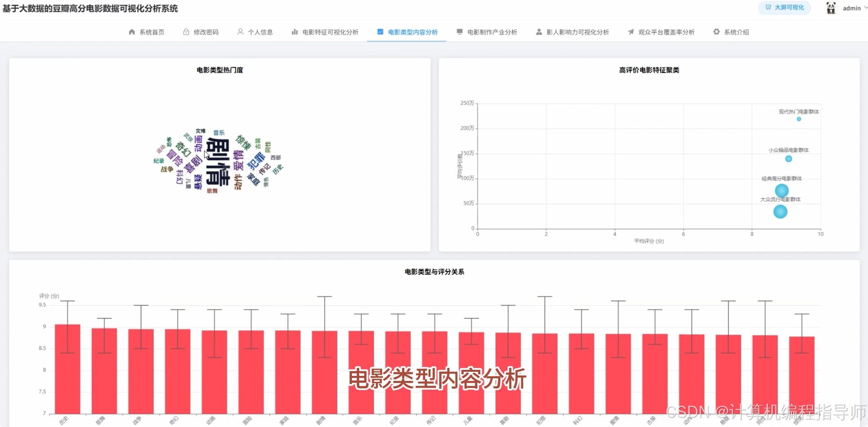Click the 悬疑 word in word cloud
The width and height of the screenshot is (868, 427).
coord(198,182)
